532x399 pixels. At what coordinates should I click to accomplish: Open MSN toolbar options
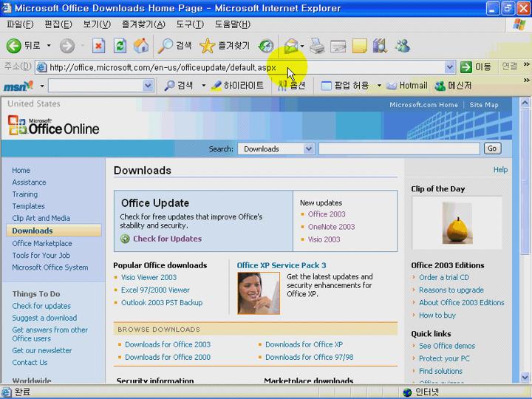click(291, 86)
